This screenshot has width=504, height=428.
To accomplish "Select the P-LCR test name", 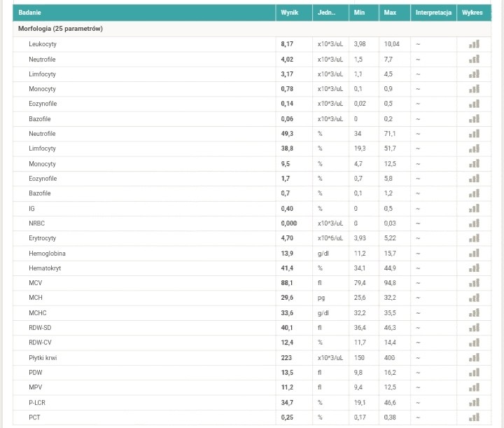I will [37, 403].
